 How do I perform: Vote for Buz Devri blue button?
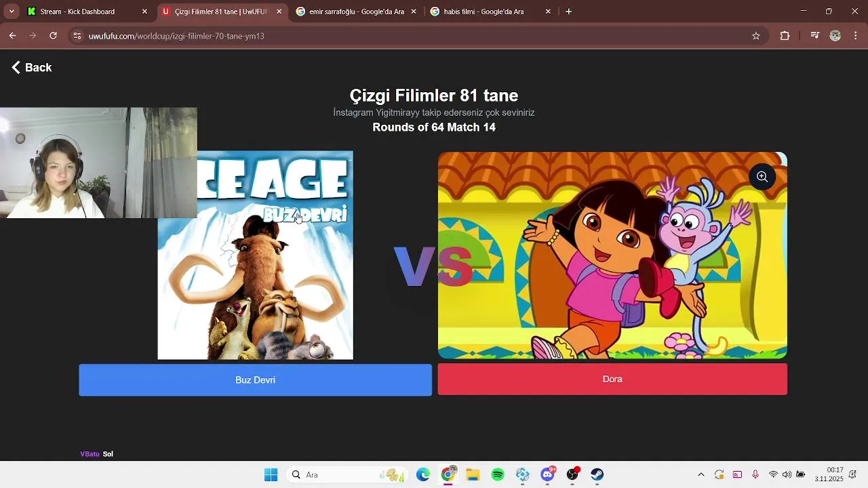(255, 380)
